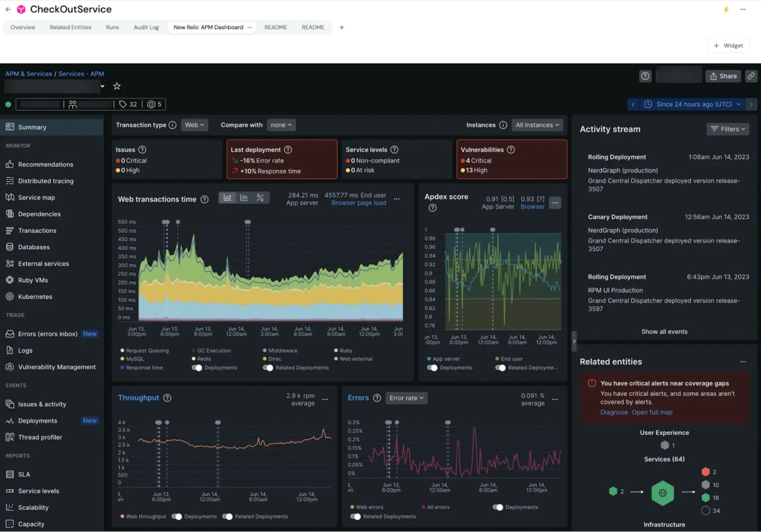This screenshot has height=532, width=761.
Task: Click Open full map link
Action: pyautogui.click(x=652, y=413)
